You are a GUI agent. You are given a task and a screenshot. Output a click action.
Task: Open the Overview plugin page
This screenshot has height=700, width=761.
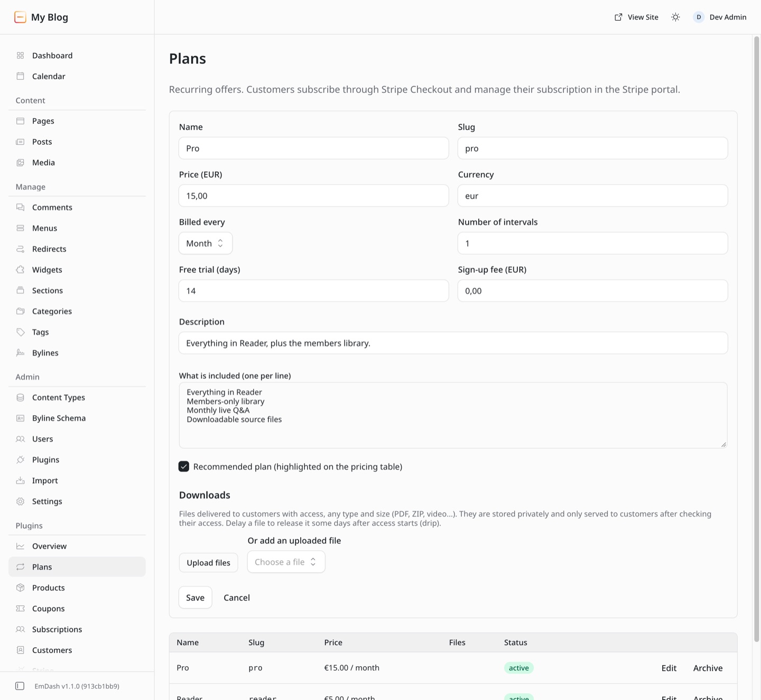(77, 546)
